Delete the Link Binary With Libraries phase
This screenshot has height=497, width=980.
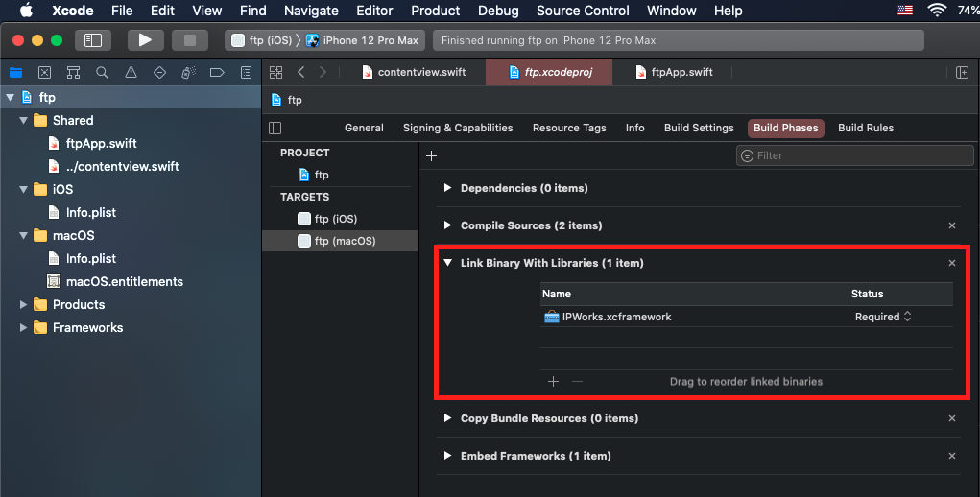tap(952, 263)
